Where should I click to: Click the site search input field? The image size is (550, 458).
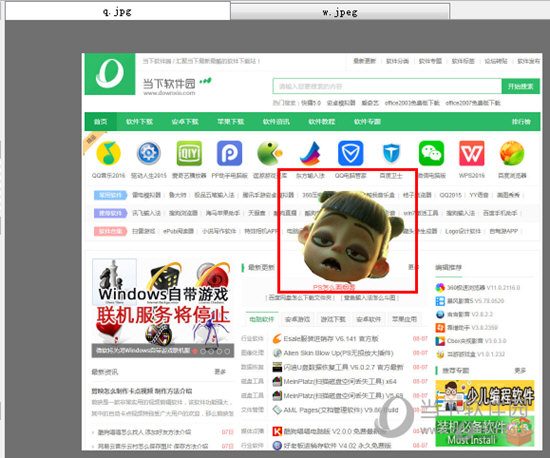(387, 86)
